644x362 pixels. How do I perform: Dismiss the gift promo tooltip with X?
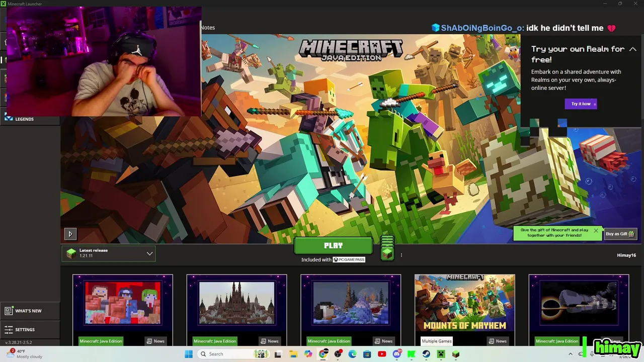596,231
